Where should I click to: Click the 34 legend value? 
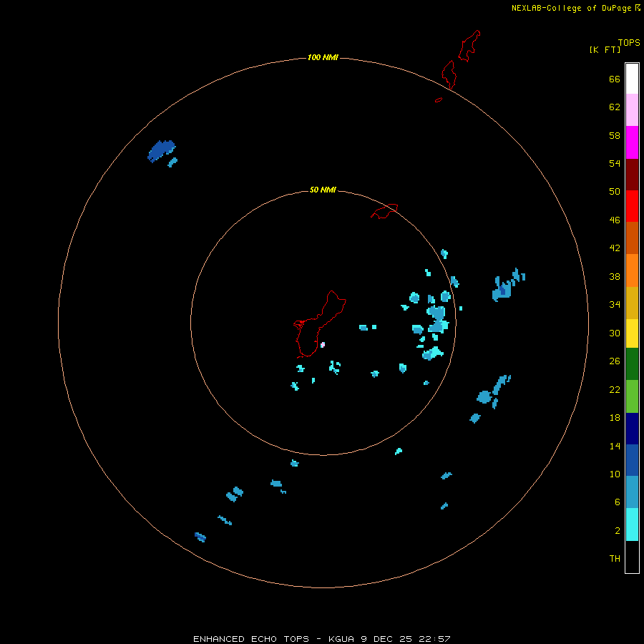click(615, 304)
